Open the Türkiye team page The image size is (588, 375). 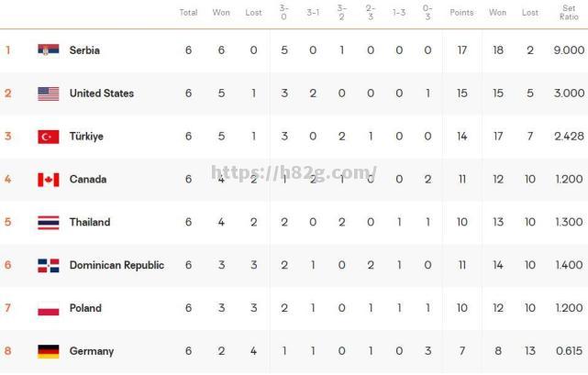tap(86, 137)
